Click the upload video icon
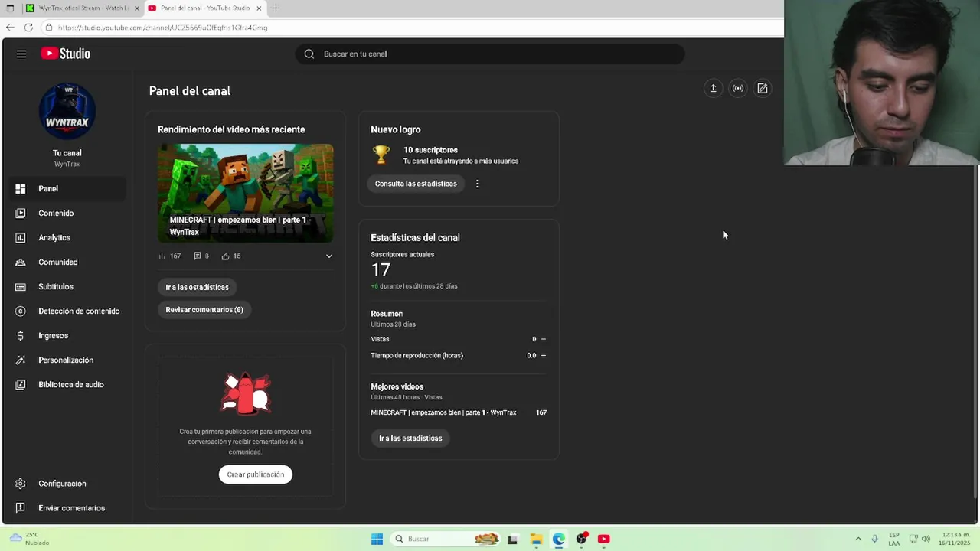 713,88
